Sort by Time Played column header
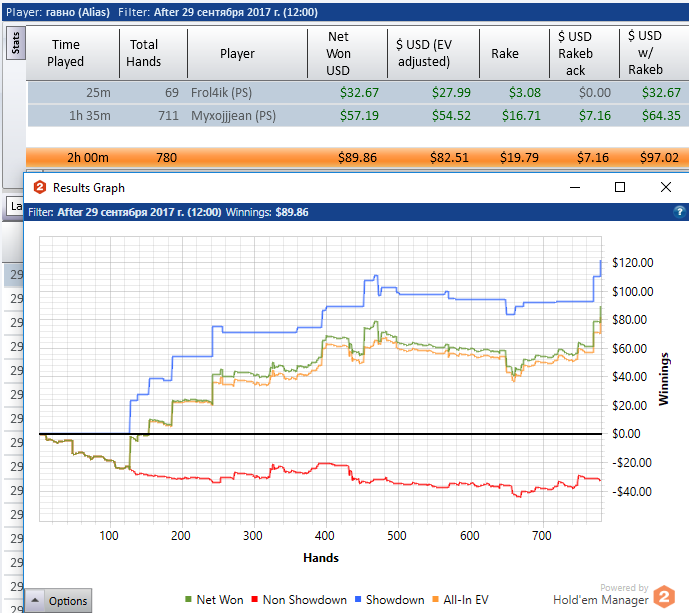The width and height of the screenshot is (689, 613). pyautogui.click(x=65, y=53)
